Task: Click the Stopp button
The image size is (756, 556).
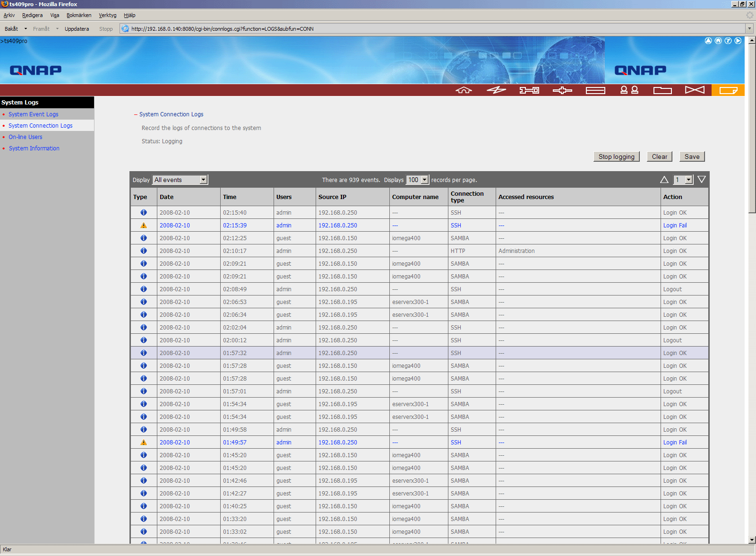Action: pos(106,29)
